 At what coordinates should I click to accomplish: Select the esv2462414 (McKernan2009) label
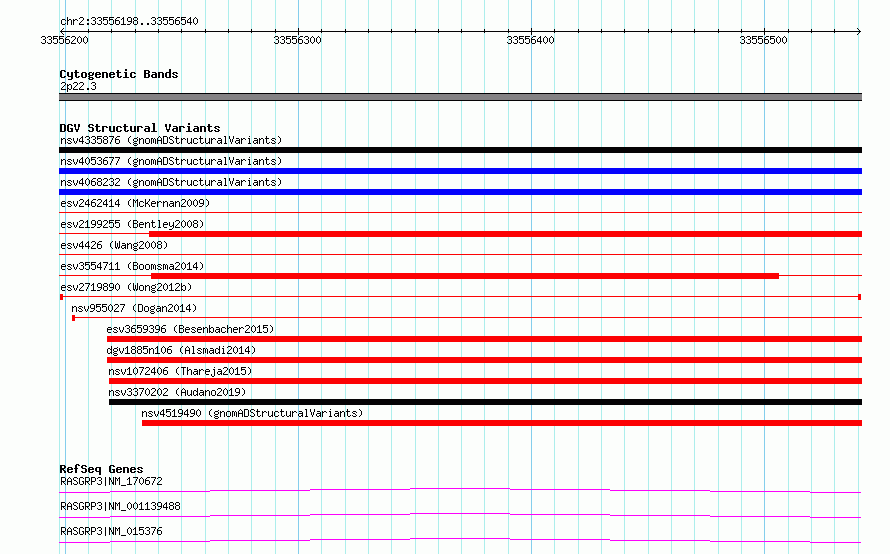[x=135, y=203]
